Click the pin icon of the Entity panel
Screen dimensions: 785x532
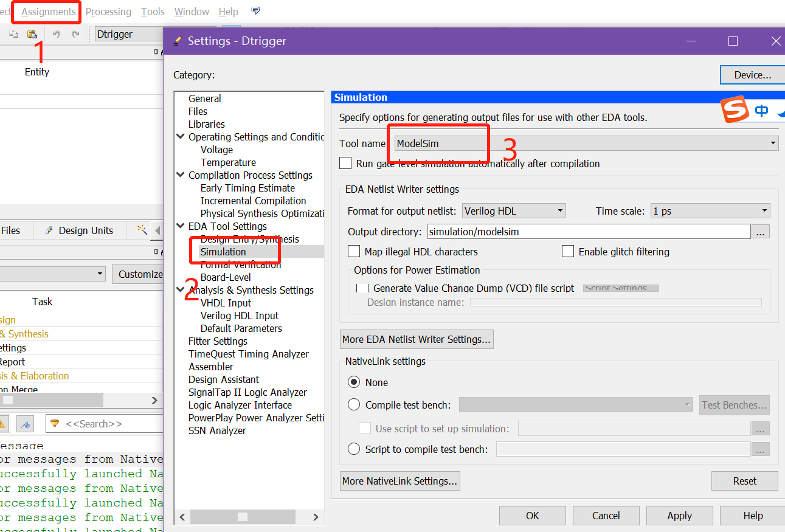point(156,53)
